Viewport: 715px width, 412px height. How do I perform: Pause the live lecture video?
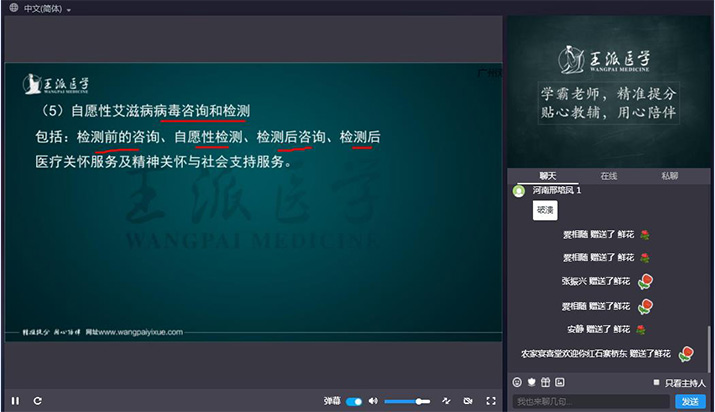pyautogui.click(x=15, y=401)
